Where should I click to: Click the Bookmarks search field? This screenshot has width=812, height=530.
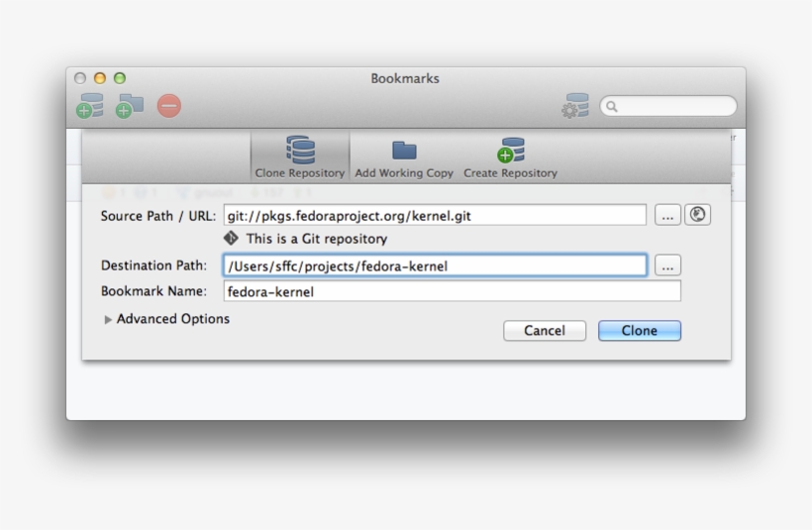click(x=668, y=106)
